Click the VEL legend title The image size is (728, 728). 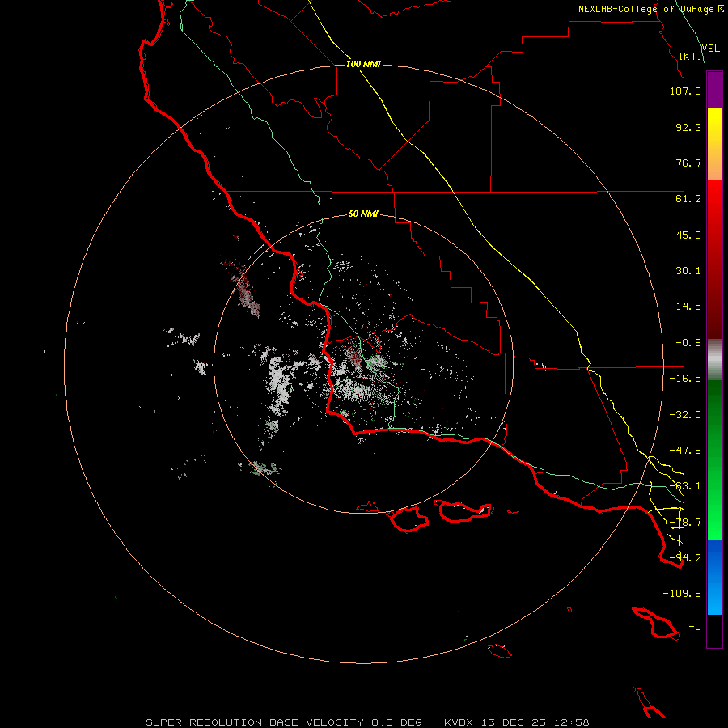tap(710, 49)
